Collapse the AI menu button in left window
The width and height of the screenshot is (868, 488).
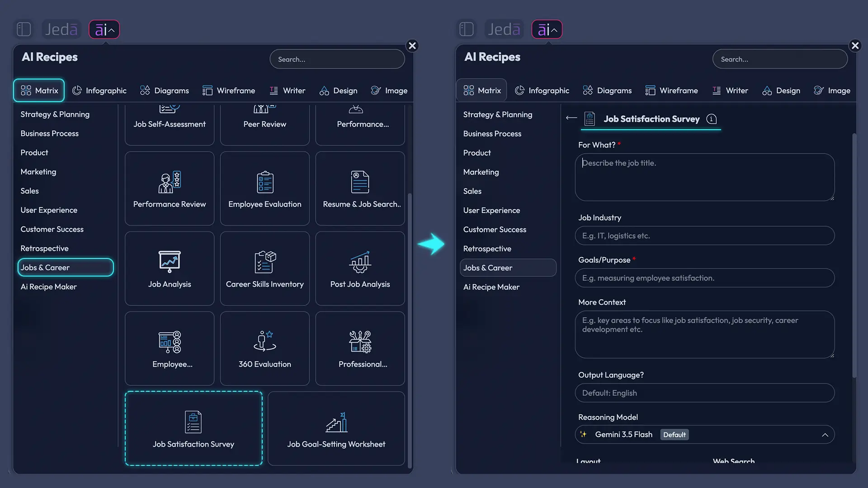pyautogui.click(x=104, y=29)
